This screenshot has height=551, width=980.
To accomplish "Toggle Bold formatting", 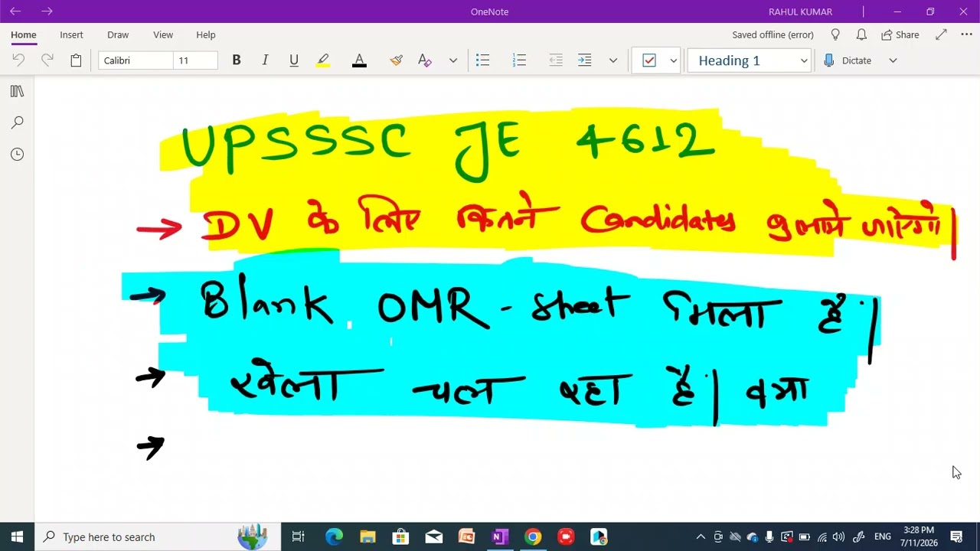I will 237,60.
